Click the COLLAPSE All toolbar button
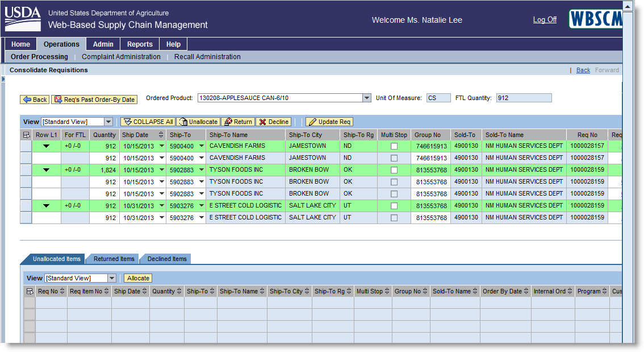This screenshot has height=352, width=644. point(148,122)
